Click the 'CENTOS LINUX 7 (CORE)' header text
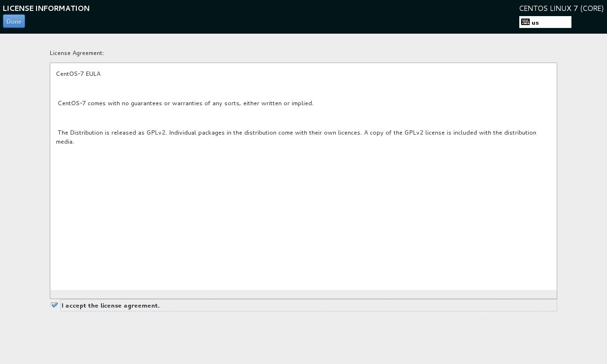This screenshot has height=364, width=607. (561, 9)
